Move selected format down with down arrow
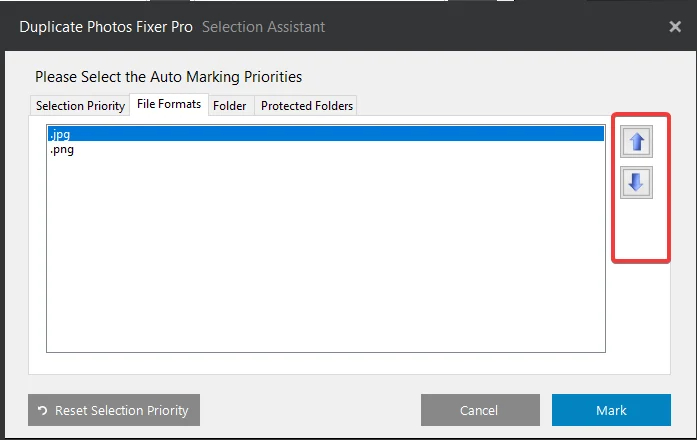The width and height of the screenshot is (697, 440). 636,182
